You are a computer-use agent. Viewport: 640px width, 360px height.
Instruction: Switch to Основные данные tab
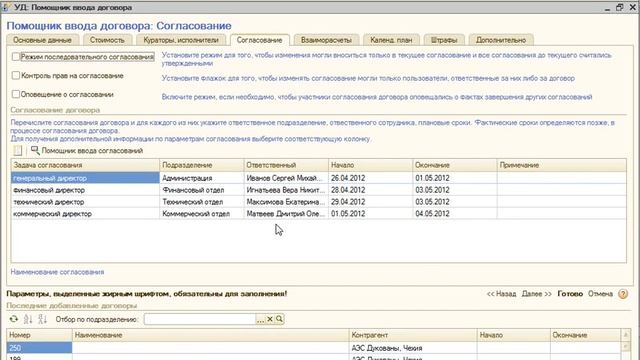tap(42, 40)
